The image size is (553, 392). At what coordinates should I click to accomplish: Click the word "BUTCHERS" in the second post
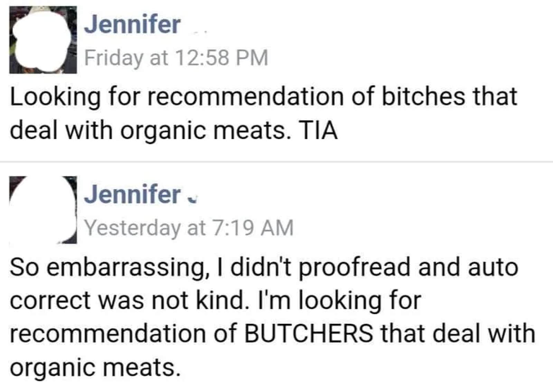309,334
